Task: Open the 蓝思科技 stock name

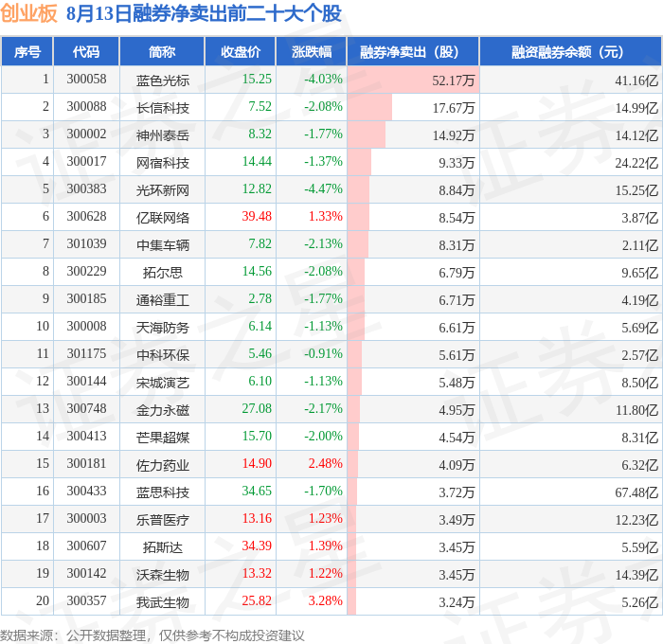Action: point(163,492)
